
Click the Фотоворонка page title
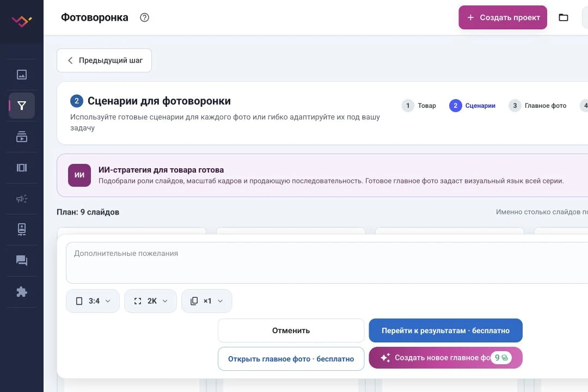pos(95,17)
